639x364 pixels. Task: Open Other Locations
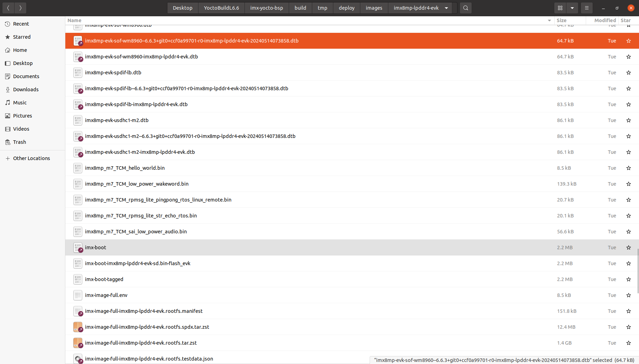click(x=31, y=158)
